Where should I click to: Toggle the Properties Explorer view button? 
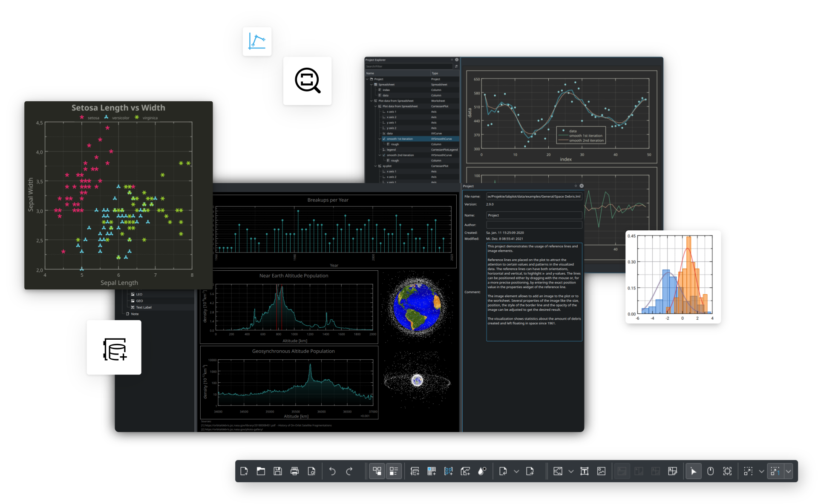tap(394, 471)
